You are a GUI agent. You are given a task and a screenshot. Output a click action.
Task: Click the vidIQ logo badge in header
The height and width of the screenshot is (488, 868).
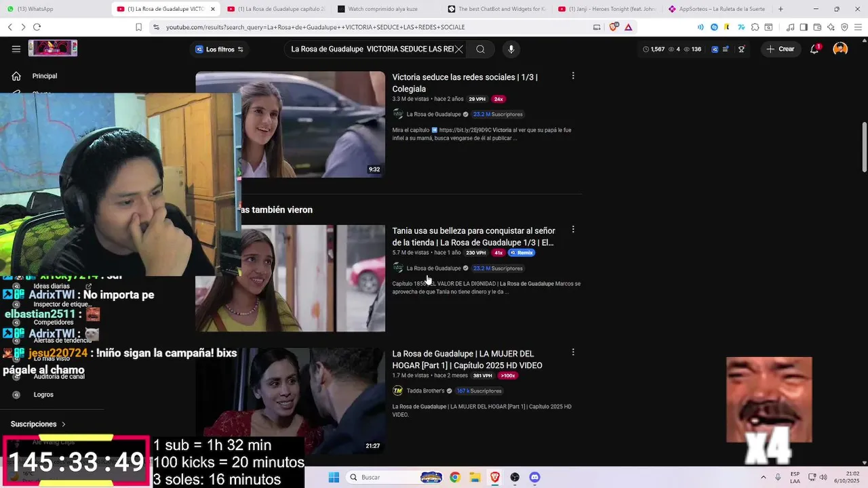point(715,49)
